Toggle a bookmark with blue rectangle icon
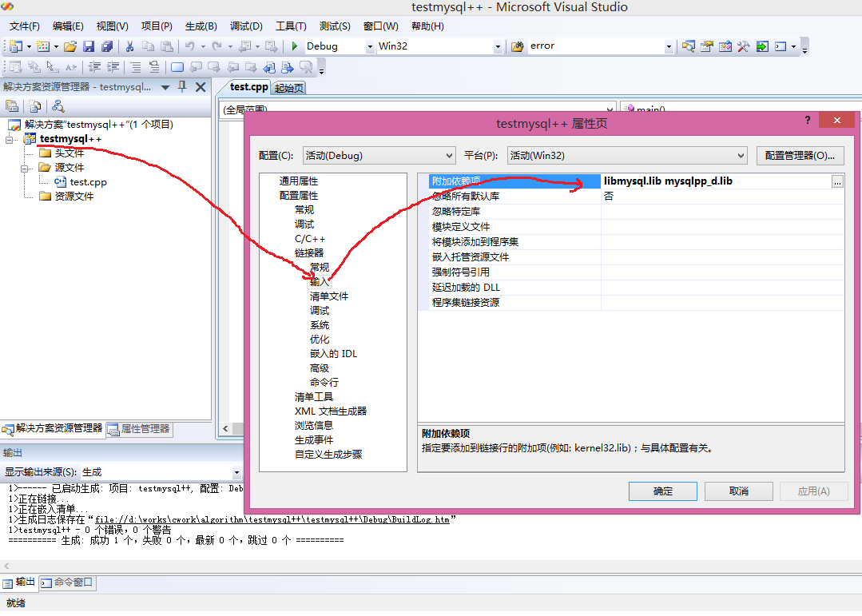Image resolution: width=862 pixels, height=616 pixels. click(177, 67)
